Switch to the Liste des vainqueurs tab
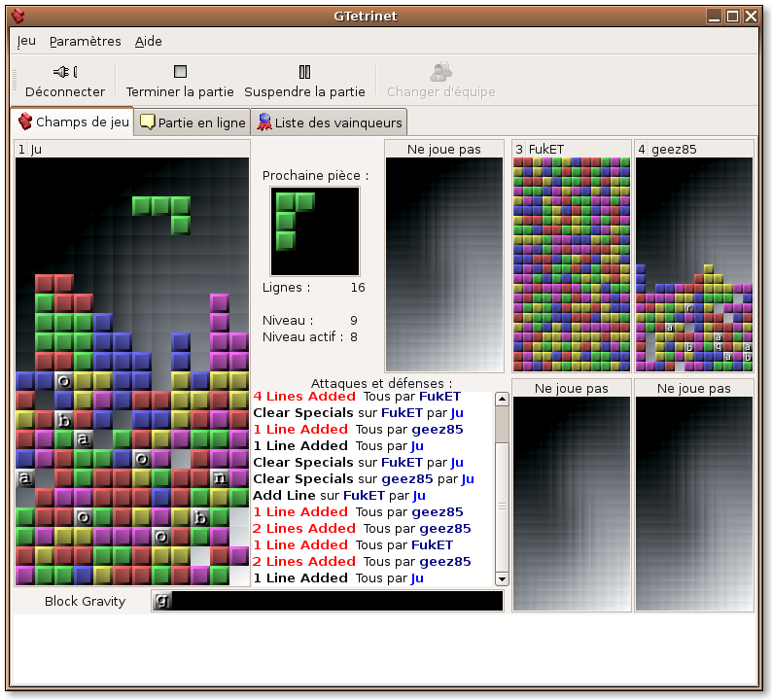This screenshot has height=700, width=772. pyautogui.click(x=329, y=122)
